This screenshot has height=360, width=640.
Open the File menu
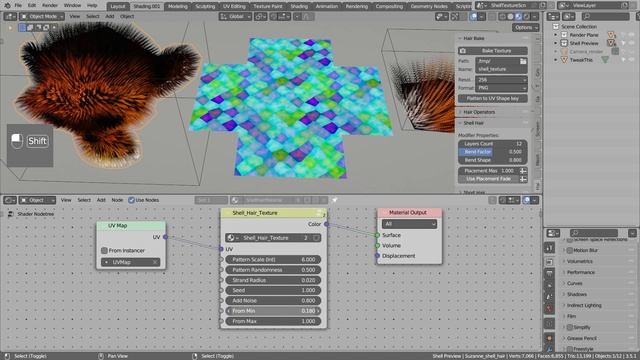point(18,6)
